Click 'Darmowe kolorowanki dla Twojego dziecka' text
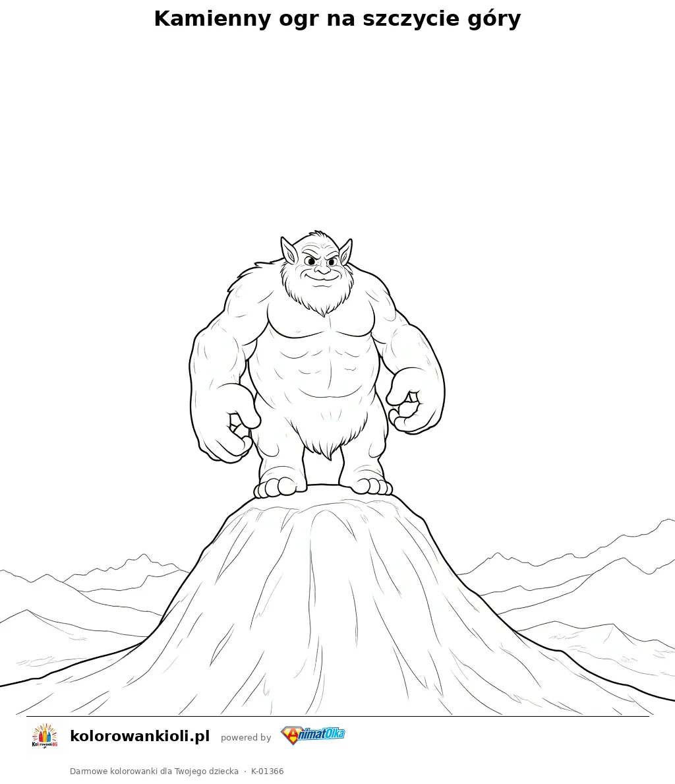The width and height of the screenshot is (675, 784). (154, 771)
